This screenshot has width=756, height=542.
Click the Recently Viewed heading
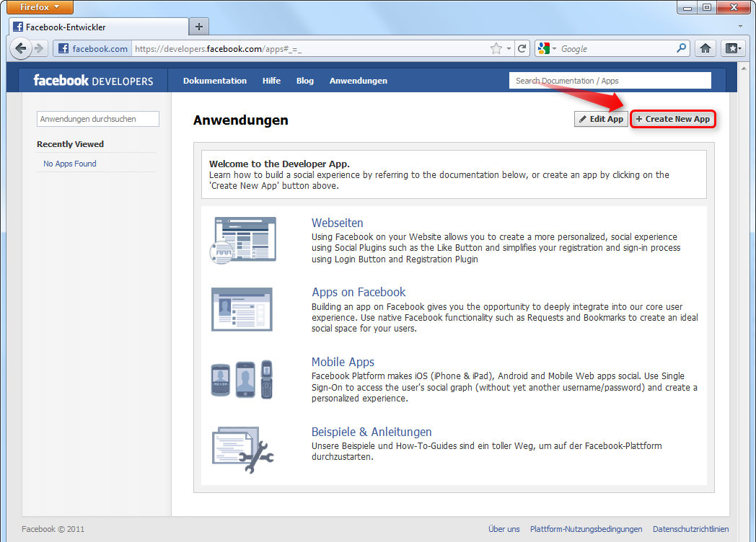point(71,144)
